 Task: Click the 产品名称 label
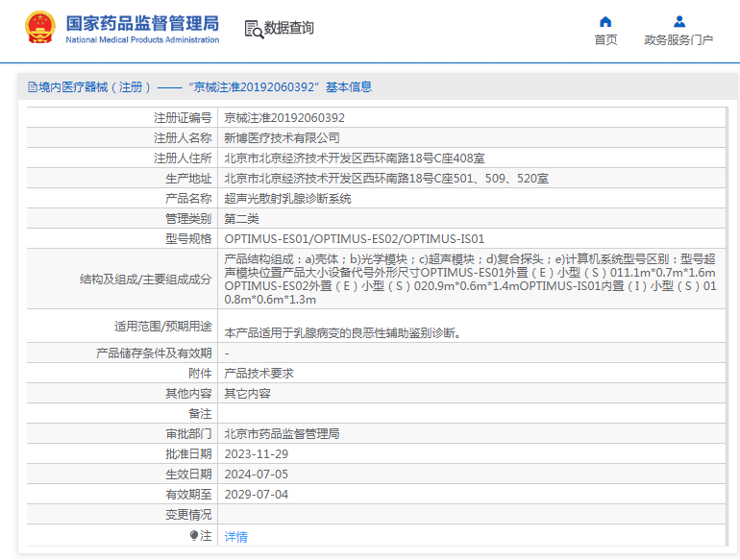click(188, 199)
